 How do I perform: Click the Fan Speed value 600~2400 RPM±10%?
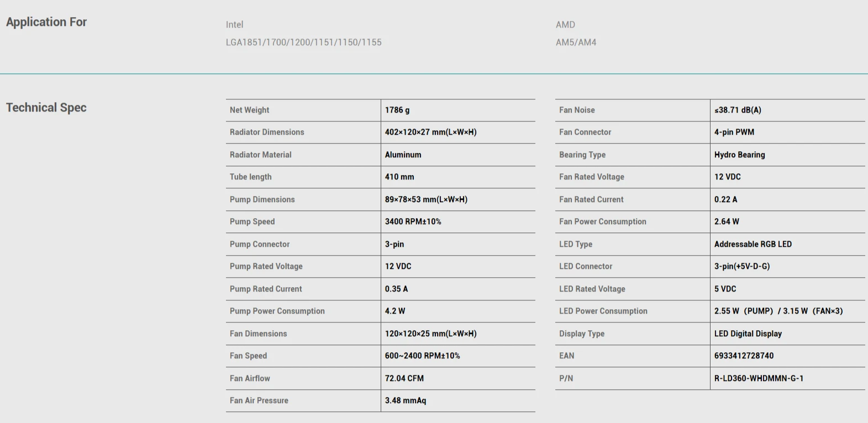pos(422,356)
